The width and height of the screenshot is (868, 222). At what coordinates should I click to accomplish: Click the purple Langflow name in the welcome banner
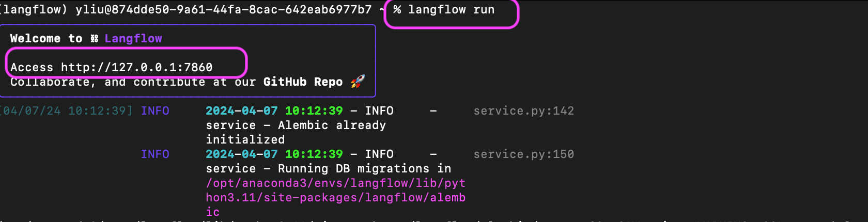click(133, 39)
